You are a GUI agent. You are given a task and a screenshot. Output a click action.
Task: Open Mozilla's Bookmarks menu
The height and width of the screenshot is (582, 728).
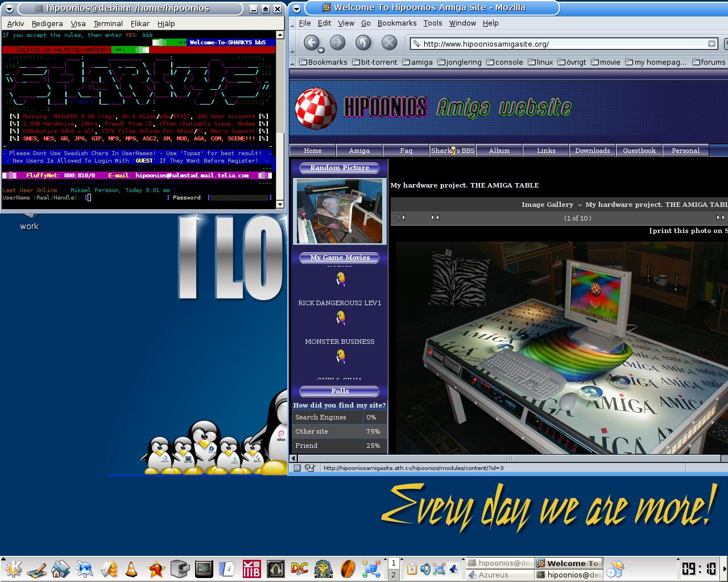(397, 23)
